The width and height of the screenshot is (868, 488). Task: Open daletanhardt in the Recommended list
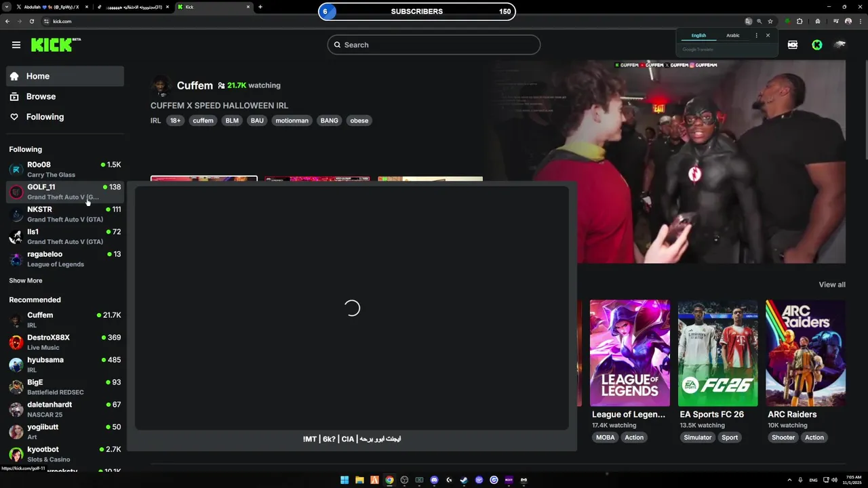[x=65, y=409]
